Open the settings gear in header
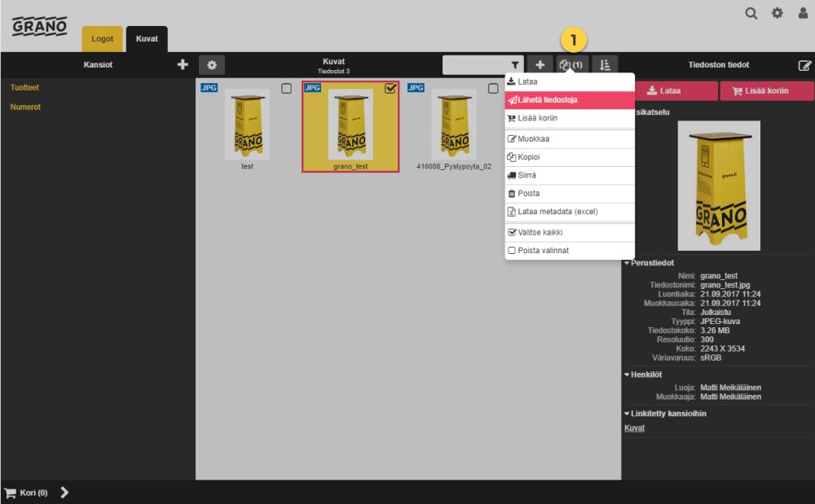Image resolution: width=815 pixels, height=504 pixels. (x=777, y=13)
